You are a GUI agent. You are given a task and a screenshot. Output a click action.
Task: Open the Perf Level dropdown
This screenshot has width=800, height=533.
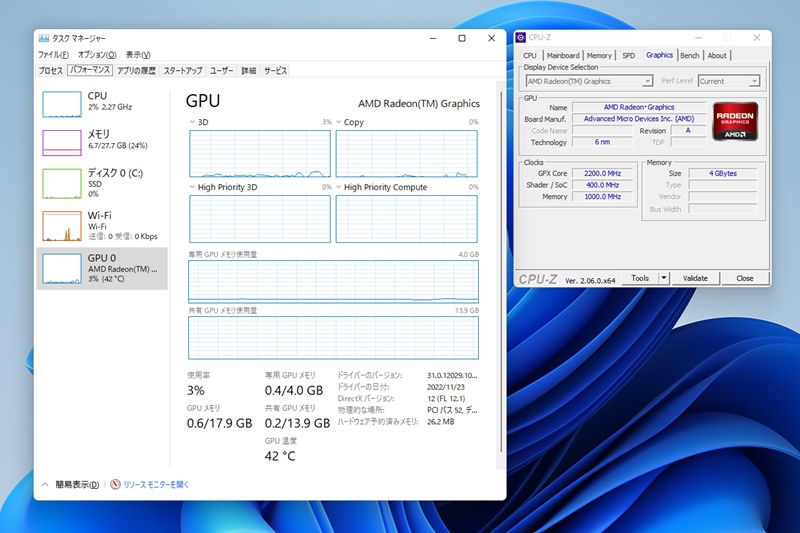point(729,81)
